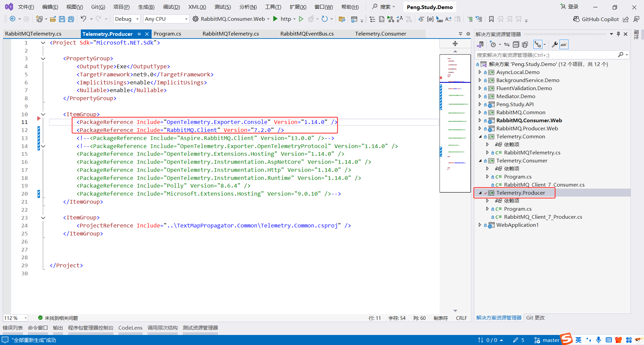The image size is (644, 345).
Task: Open GitHub Copilot from the toolbar
Action: click(x=596, y=19)
